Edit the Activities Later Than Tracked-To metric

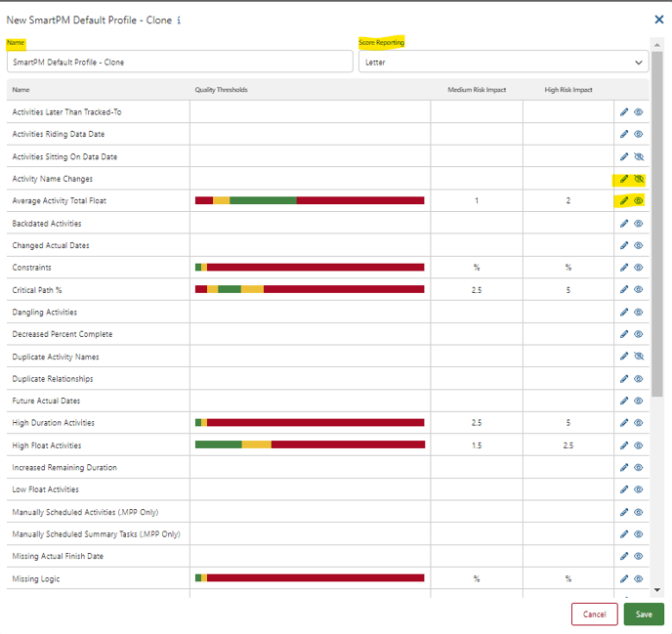pos(624,112)
